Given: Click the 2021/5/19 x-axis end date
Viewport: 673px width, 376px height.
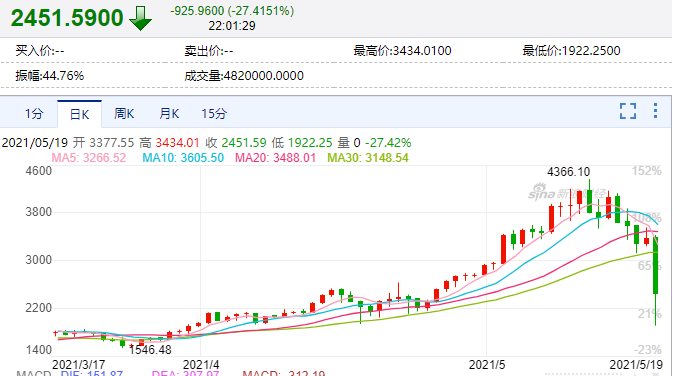Looking at the screenshot, I should tap(636, 365).
